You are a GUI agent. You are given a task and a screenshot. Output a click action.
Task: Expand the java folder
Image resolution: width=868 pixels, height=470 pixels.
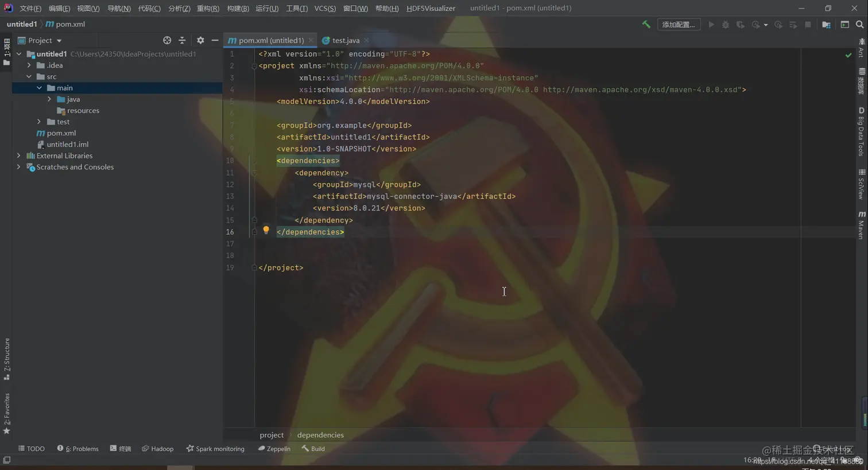click(x=50, y=99)
